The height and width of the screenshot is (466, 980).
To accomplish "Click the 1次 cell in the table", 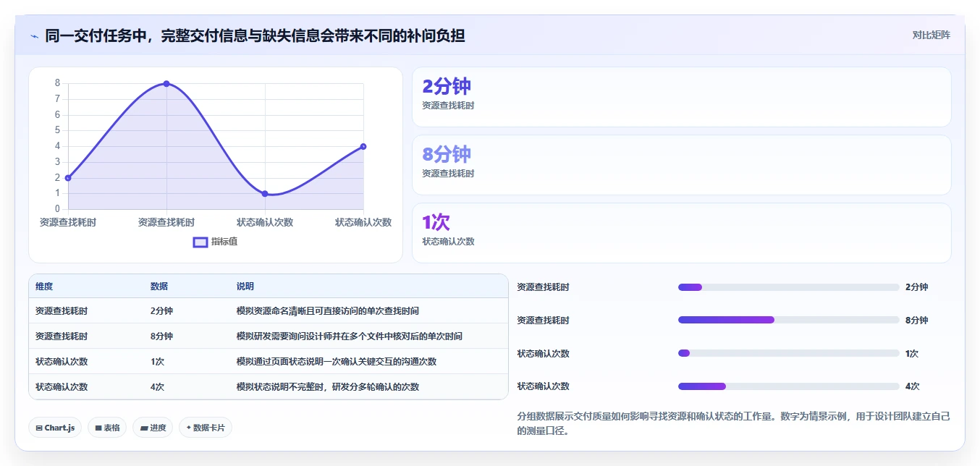I will point(157,362).
